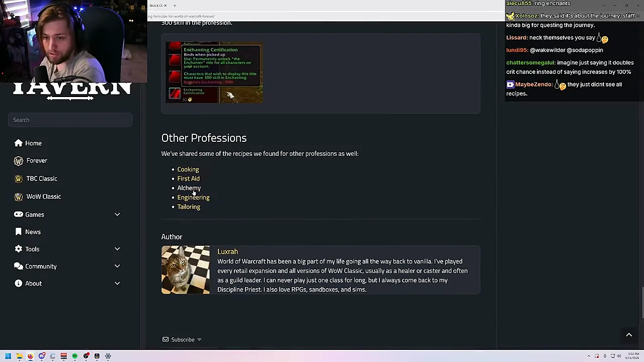
Task: Click the TBC Classic logo icon
Action: pyautogui.click(x=19, y=178)
